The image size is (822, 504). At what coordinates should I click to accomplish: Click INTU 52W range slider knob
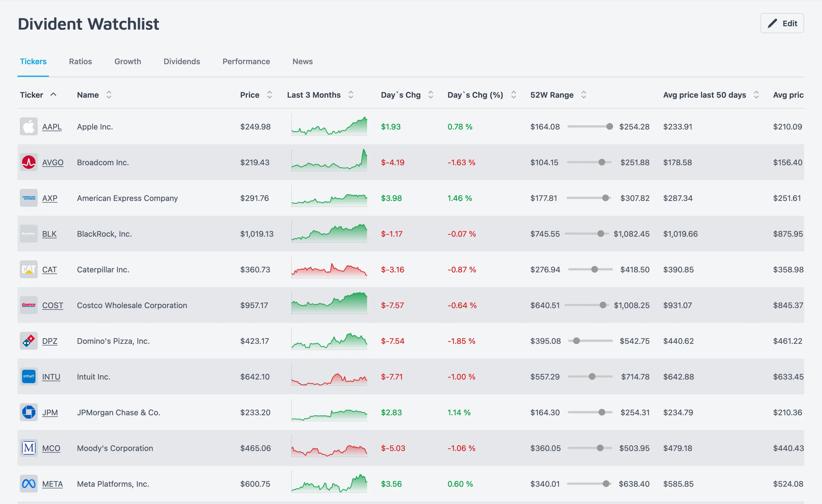[x=592, y=376]
